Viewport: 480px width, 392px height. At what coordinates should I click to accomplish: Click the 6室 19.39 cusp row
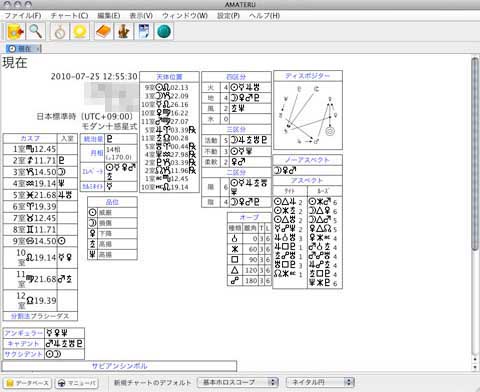coord(40,207)
